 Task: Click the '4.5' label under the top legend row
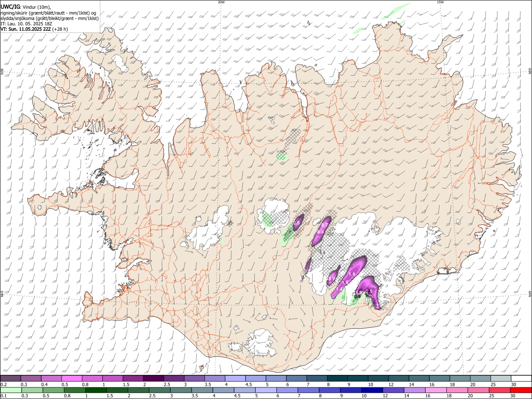click(x=249, y=384)
